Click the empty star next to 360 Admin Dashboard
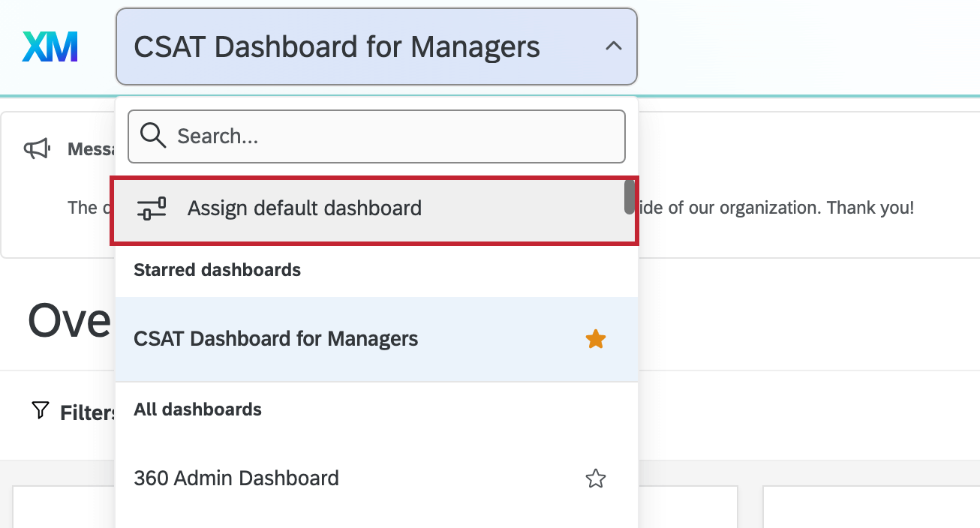 tap(595, 478)
